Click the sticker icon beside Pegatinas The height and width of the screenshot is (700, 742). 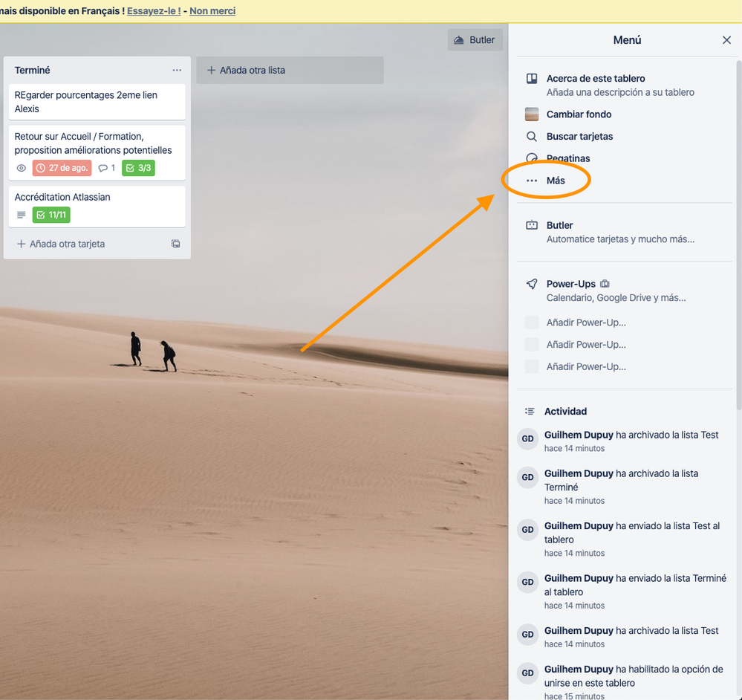(531, 158)
